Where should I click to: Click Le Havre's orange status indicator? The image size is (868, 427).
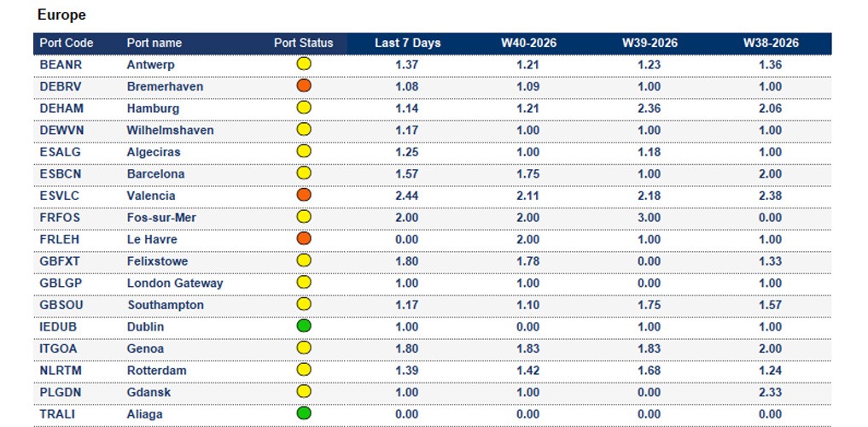(x=304, y=239)
